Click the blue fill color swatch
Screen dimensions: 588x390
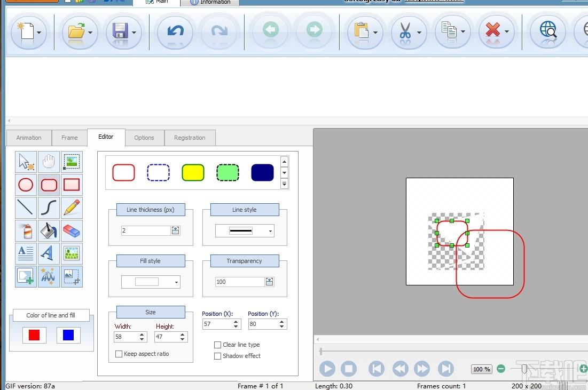[x=68, y=335]
